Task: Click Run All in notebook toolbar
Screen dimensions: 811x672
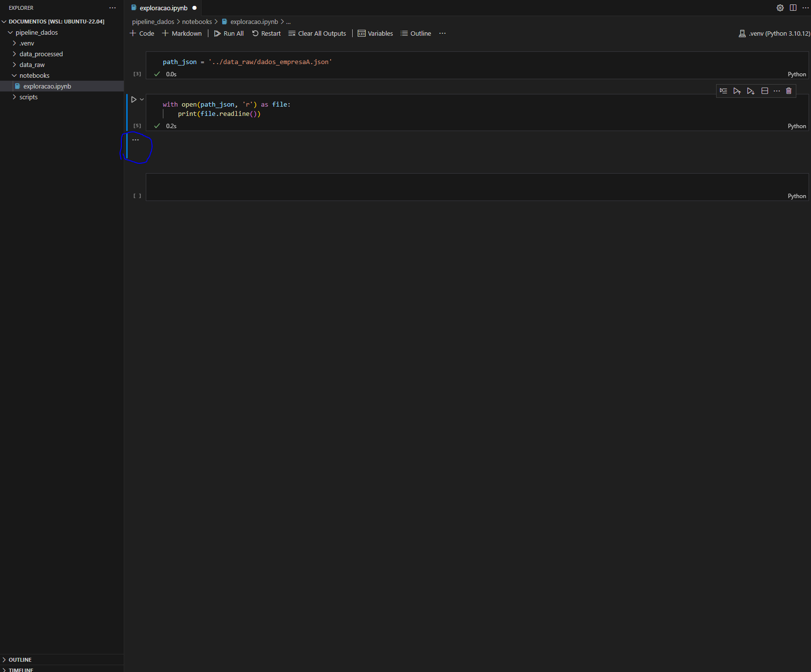Action: (x=229, y=33)
